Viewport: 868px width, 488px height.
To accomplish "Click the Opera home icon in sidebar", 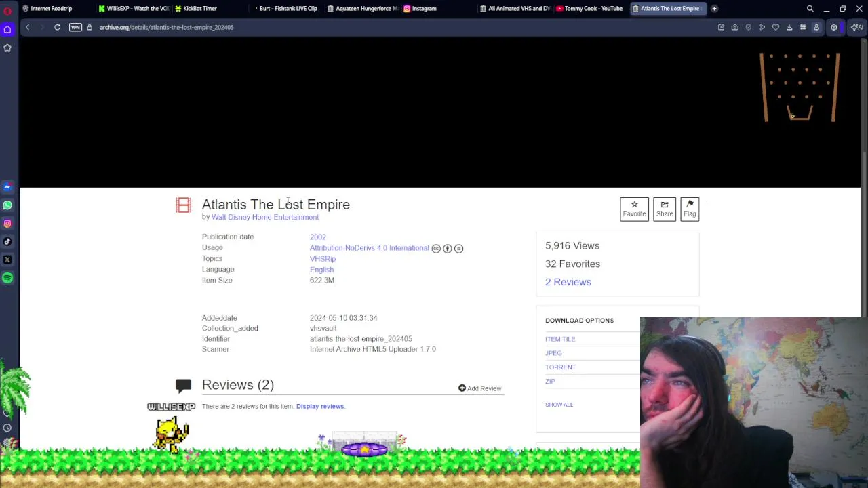I will pos(7,29).
